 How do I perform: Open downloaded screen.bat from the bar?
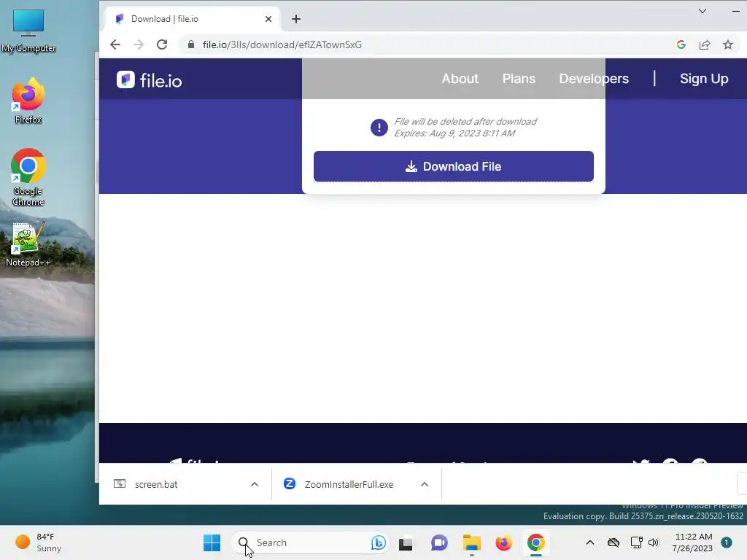tap(156, 484)
